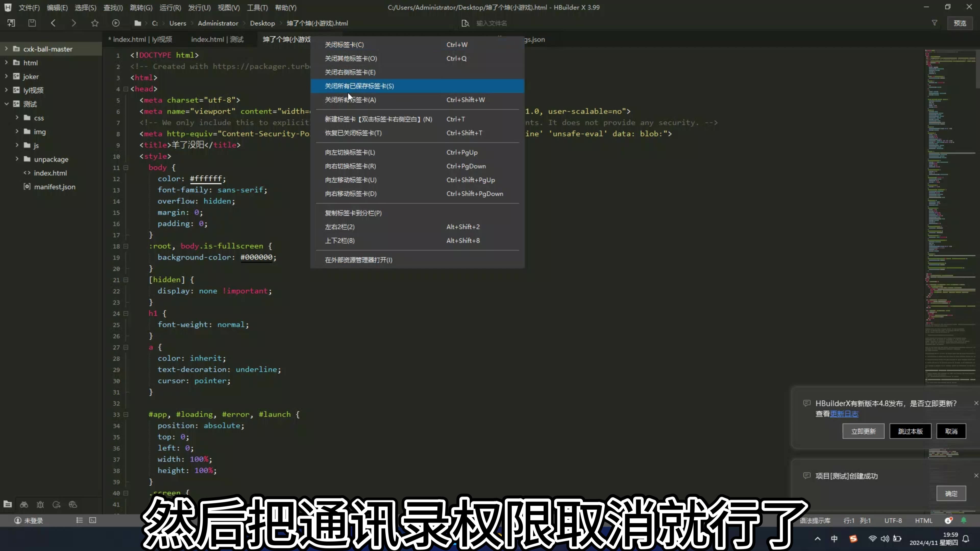Click the download update icon in status bar
This screenshot has width=980, height=551.
coord(948,520)
